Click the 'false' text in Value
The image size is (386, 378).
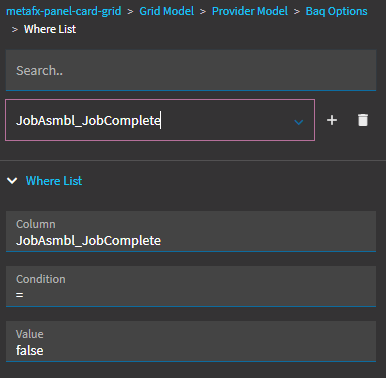tap(30, 350)
